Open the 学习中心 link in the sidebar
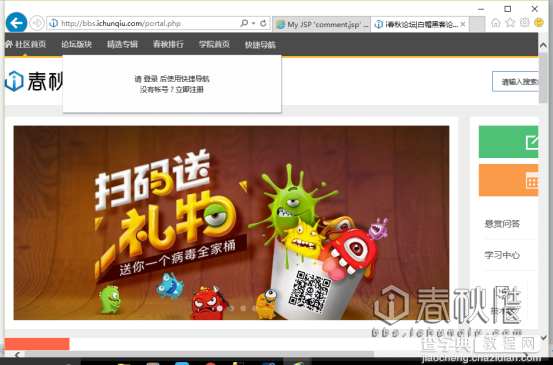Viewport: 553px width, 365px height. pos(502,255)
